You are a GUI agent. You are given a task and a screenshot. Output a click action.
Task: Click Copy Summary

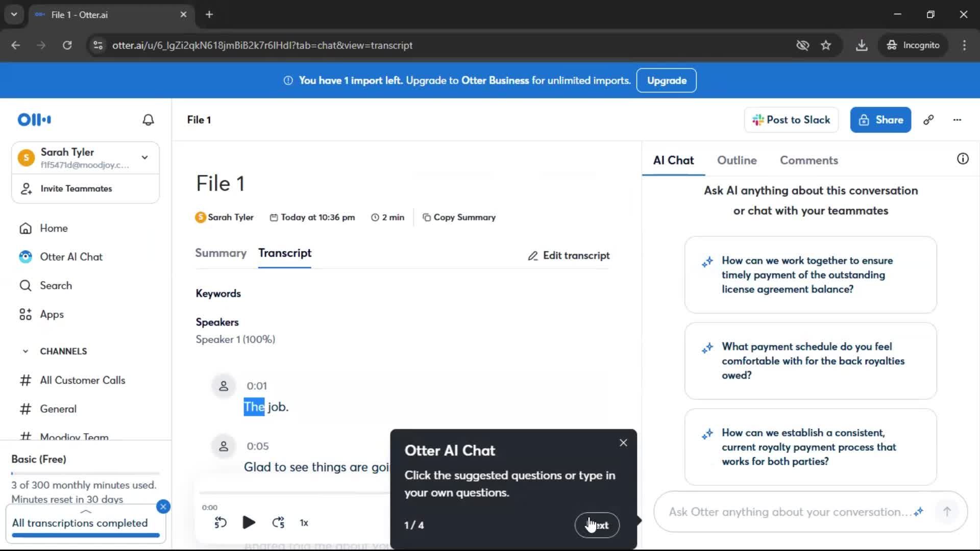pos(459,217)
